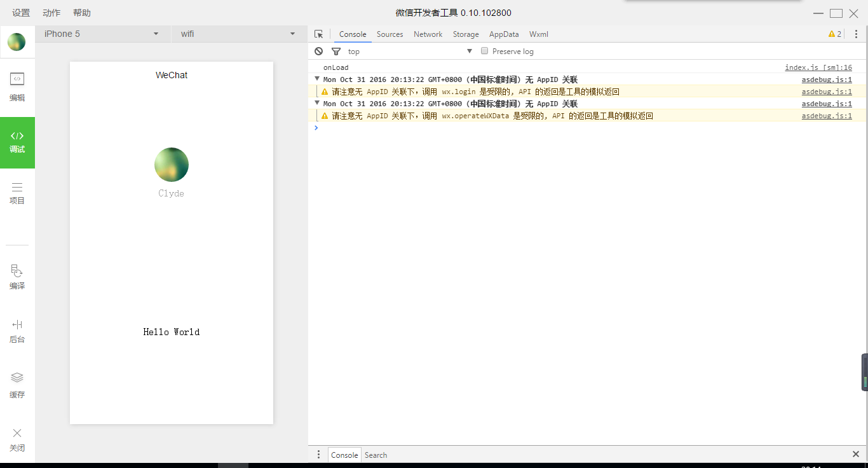Click the console input prompt arrow
Screen dimensions: 868x468
click(316, 128)
